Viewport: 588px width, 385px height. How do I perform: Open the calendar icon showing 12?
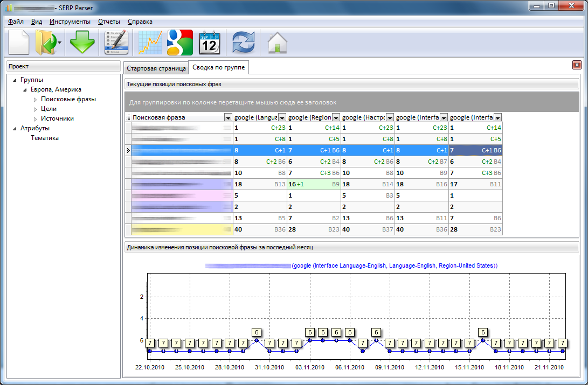pyautogui.click(x=210, y=42)
